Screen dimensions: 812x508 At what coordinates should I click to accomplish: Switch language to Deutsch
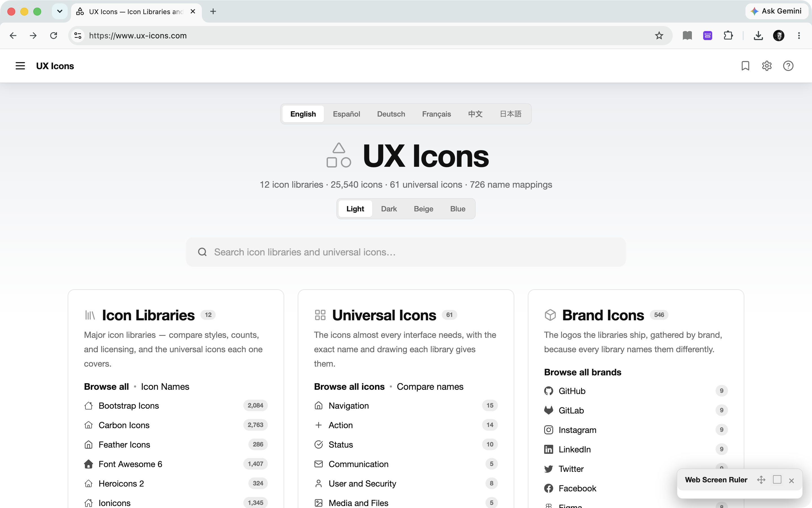pyautogui.click(x=391, y=114)
